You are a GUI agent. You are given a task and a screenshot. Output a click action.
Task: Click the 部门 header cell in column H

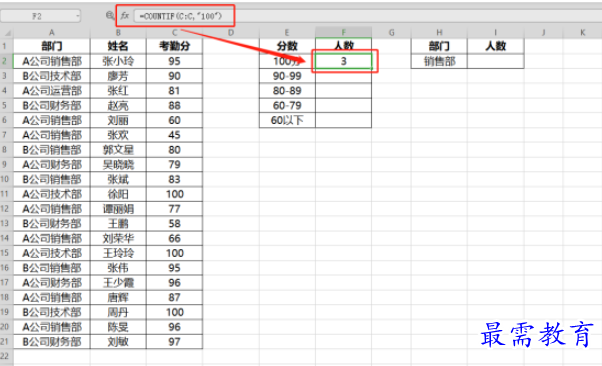(x=439, y=46)
